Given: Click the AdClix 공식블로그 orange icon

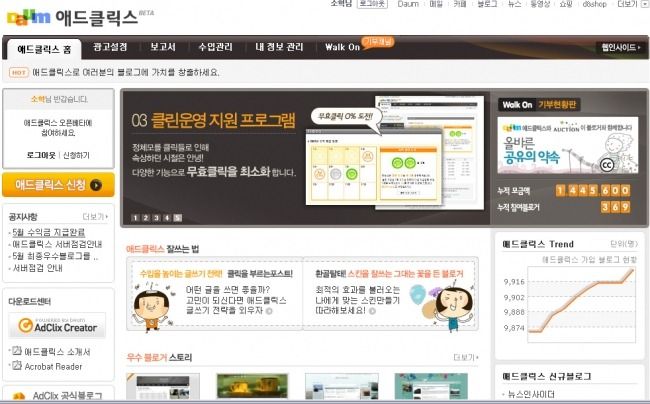Looking at the screenshot, I should coord(19,396).
